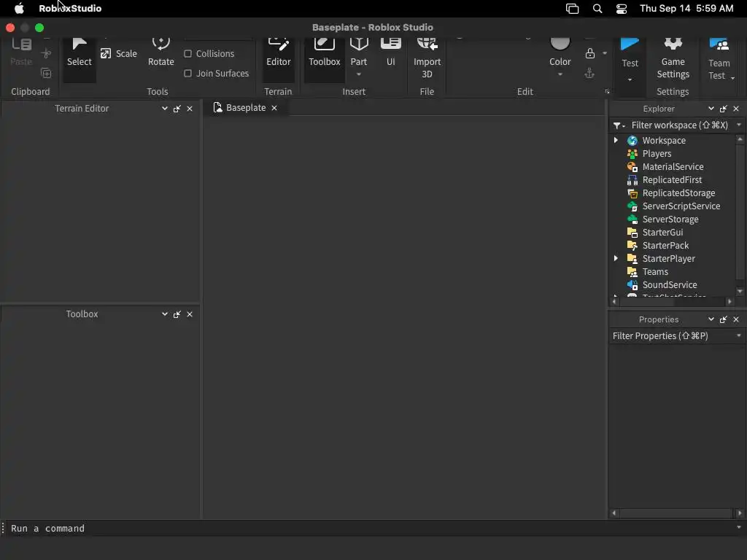Launch Team Test
The height and width of the screenshot is (560, 747).
click(719, 58)
